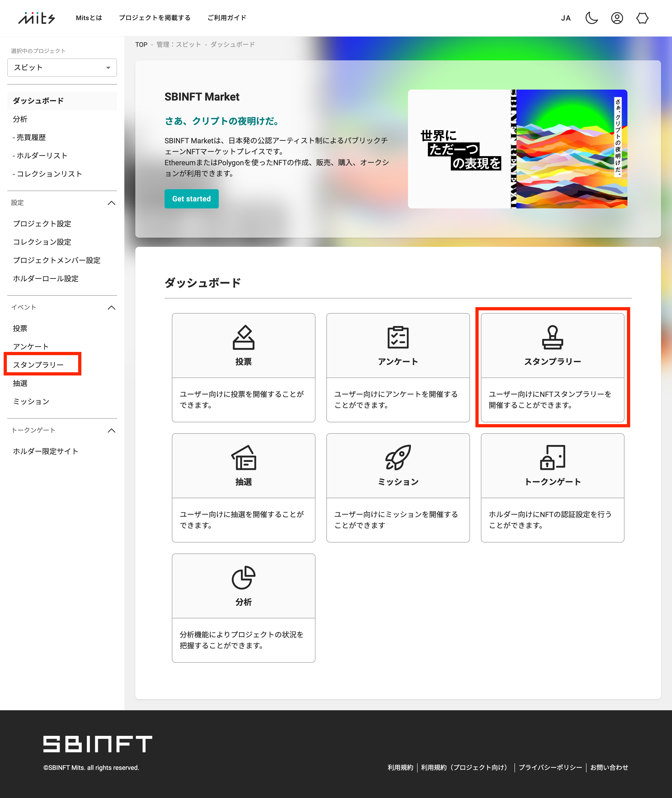
Task: Open プロジェクトを掲載する menu item
Action: coord(155,18)
